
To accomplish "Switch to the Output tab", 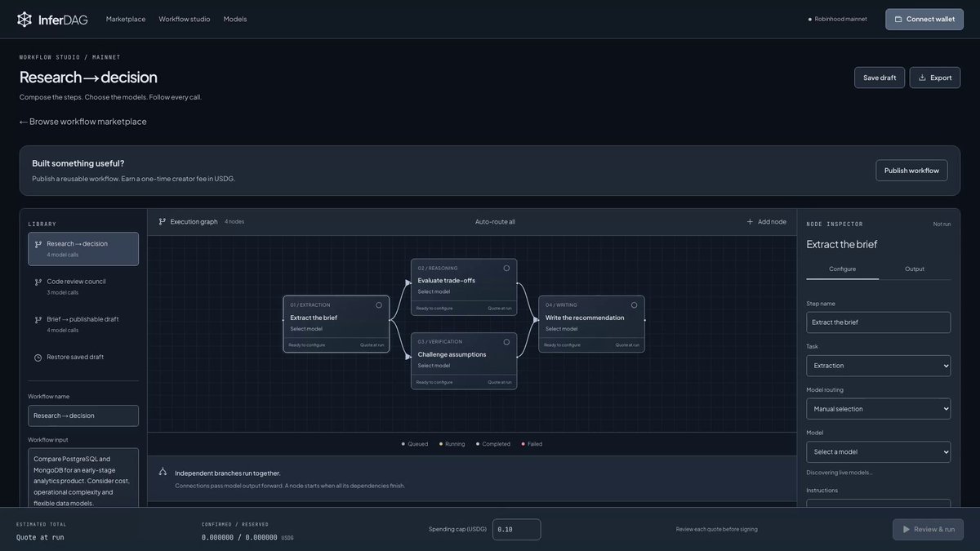I will (x=915, y=269).
